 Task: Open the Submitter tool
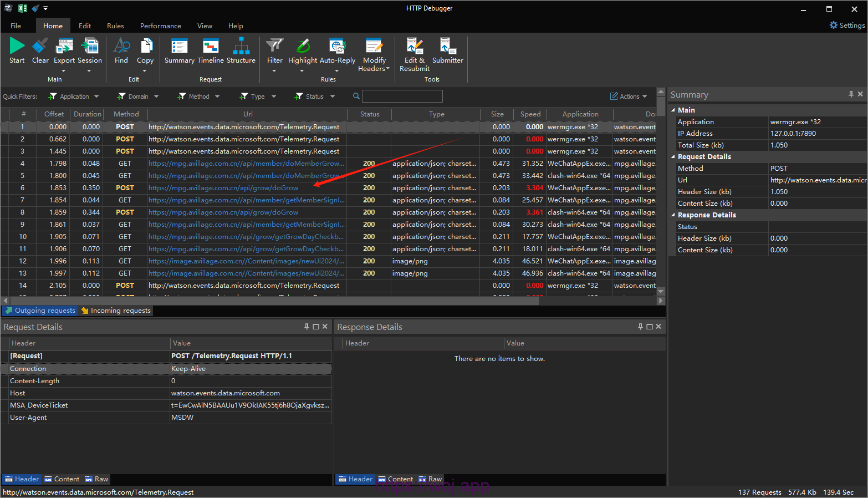coord(447,47)
